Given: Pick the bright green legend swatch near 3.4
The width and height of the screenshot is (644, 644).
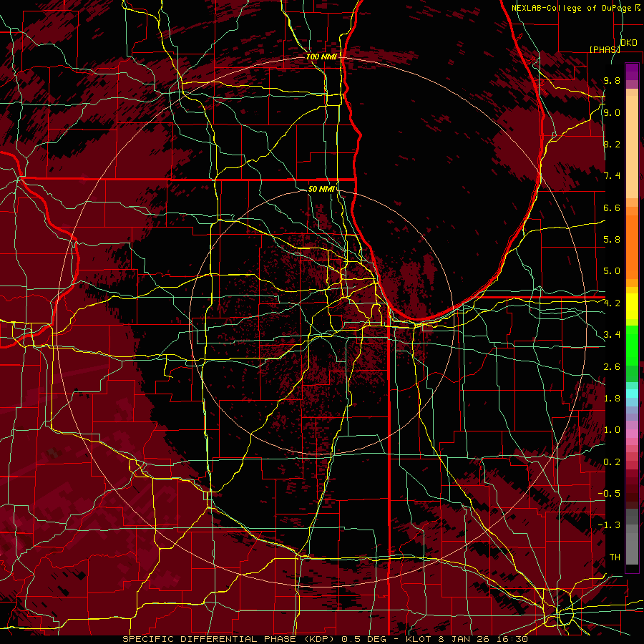Looking at the screenshot, I should pyautogui.click(x=632, y=345).
